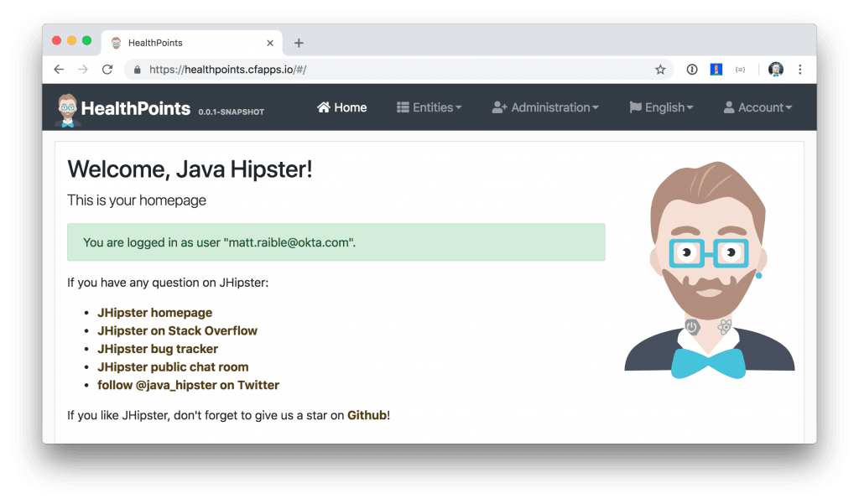The width and height of the screenshot is (859, 504).
Task: Click the large Java Hipster illustration
Action: (x=710, y=270)
